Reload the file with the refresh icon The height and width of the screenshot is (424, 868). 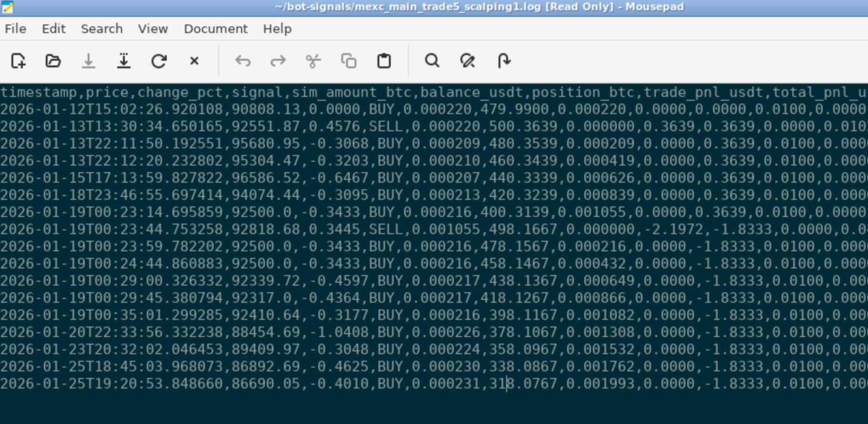tap(159, 61)
